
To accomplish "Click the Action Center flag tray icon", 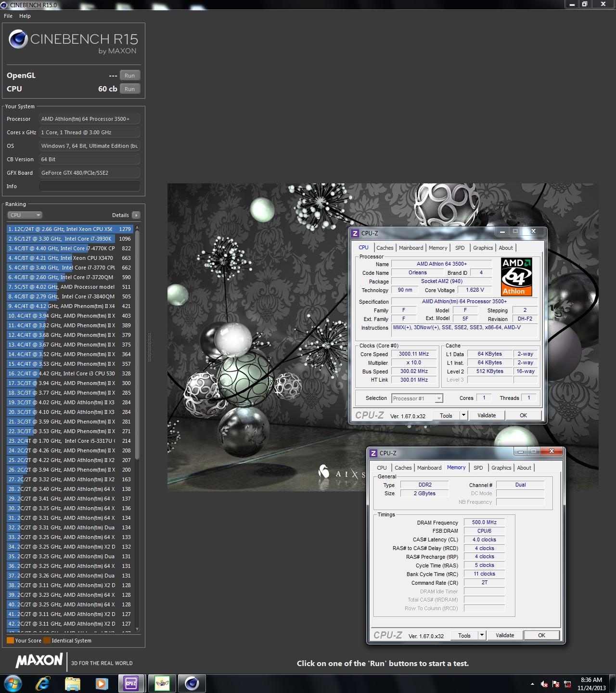I will tap(556, 684).
